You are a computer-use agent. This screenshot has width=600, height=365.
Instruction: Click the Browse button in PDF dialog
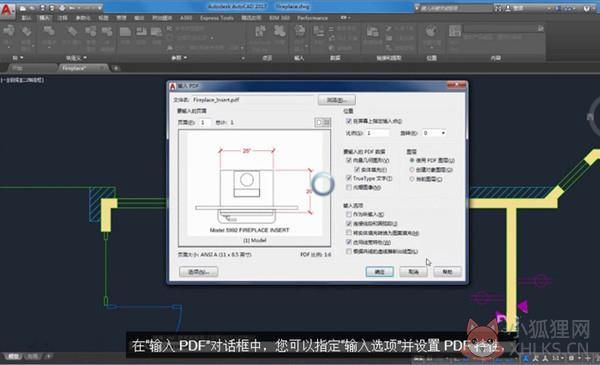click(x=337, y=100)
